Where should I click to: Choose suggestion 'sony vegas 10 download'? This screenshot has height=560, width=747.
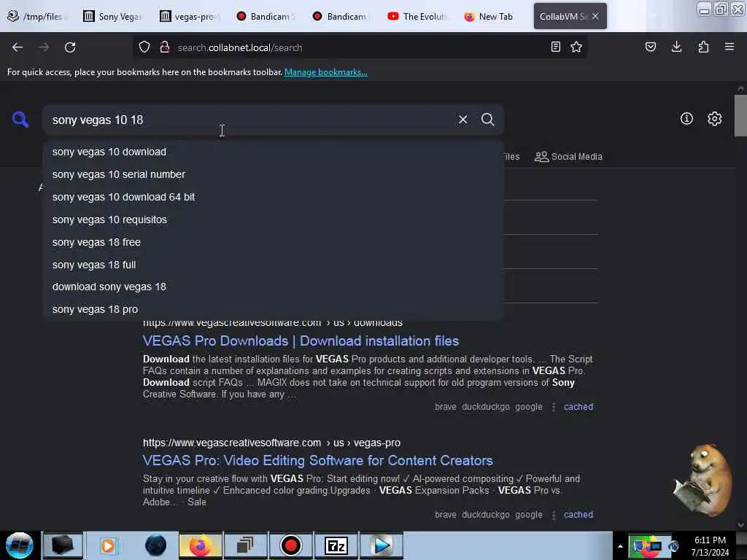point(273,152)
